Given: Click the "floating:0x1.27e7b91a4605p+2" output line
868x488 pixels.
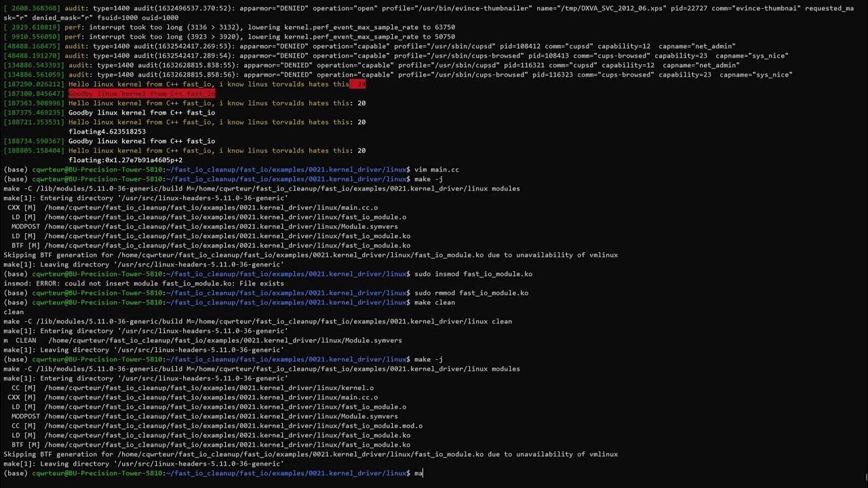Looking at the screenshot, I should pyautogui.click(x=125, y=160).
